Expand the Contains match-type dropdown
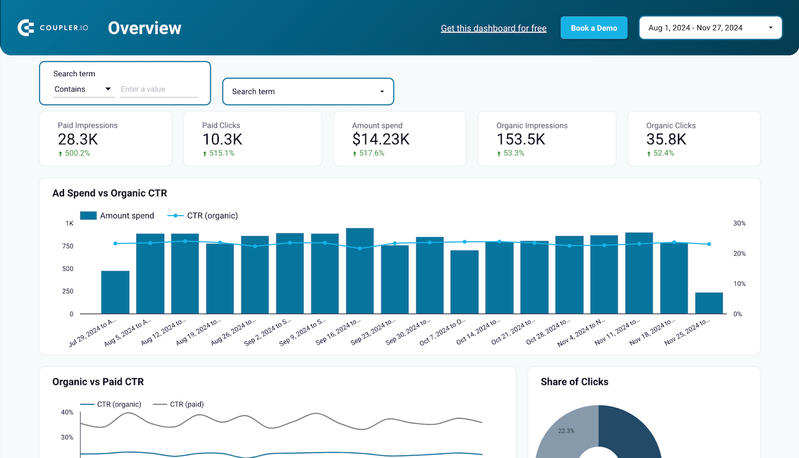This screenshot has height=458, width=799. [83, 90]
